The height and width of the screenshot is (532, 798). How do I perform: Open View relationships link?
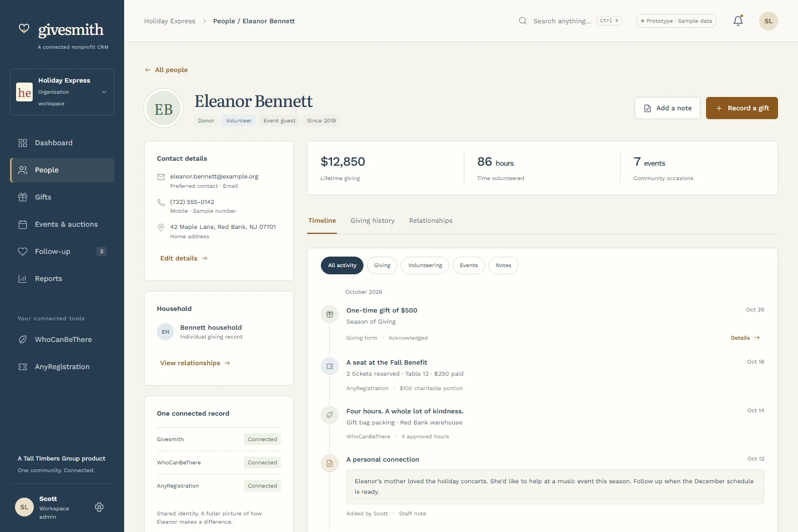pos(195,363)
